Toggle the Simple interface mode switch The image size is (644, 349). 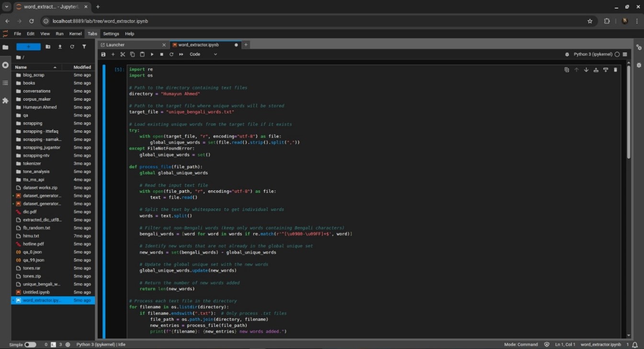[30, 345]
